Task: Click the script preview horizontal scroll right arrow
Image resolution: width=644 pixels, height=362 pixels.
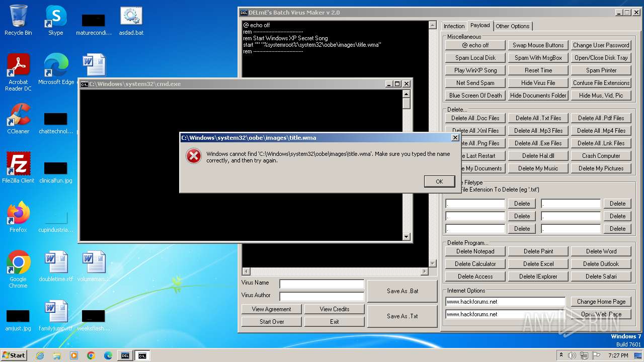Action: [424, 271]
